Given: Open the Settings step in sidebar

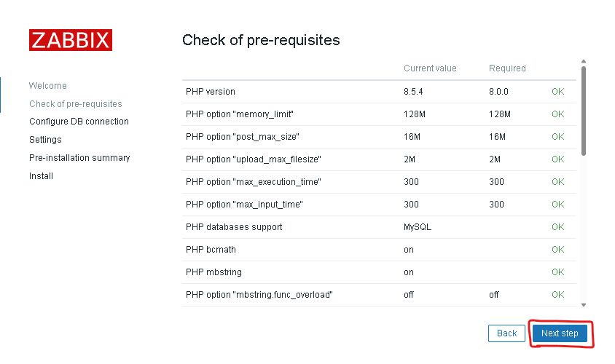Looking at the screenshot, I should (45, 140).
